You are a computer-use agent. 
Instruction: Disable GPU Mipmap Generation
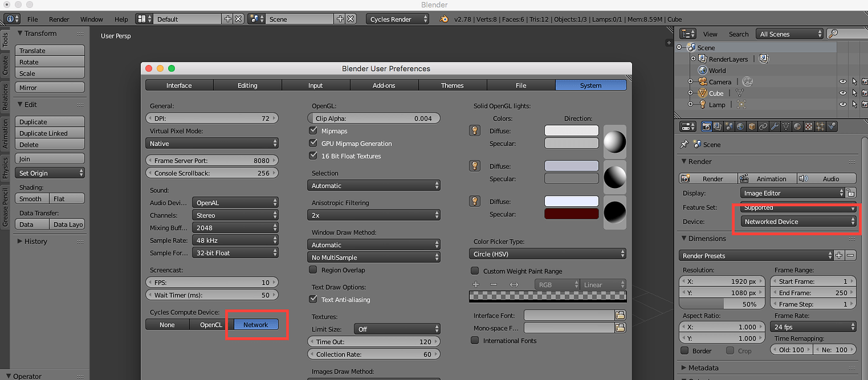click(313, 143)
